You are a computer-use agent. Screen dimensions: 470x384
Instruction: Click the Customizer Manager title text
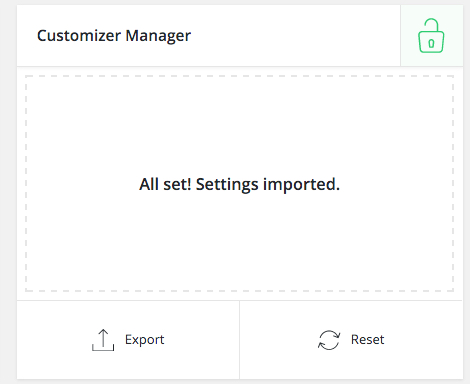(x=114, y=35)
